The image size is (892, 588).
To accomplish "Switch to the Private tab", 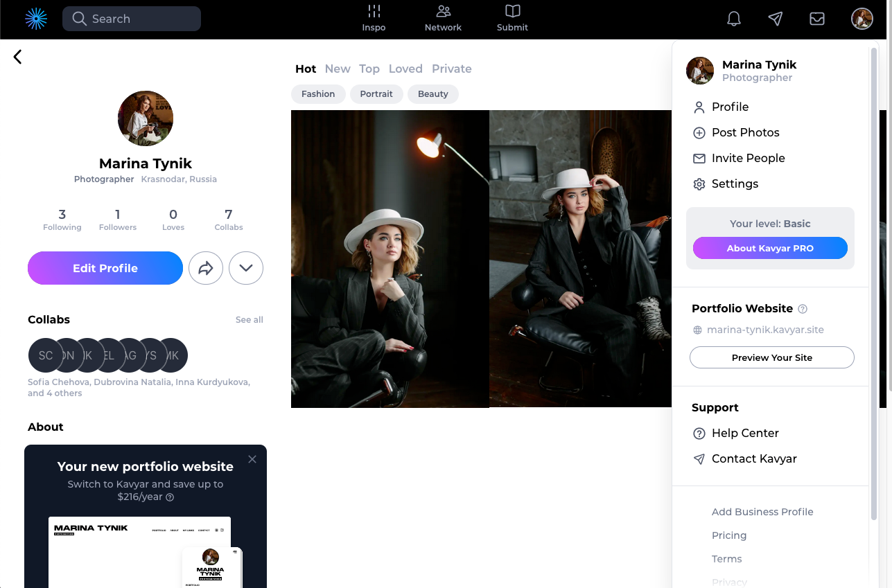I will click(451, 69).
